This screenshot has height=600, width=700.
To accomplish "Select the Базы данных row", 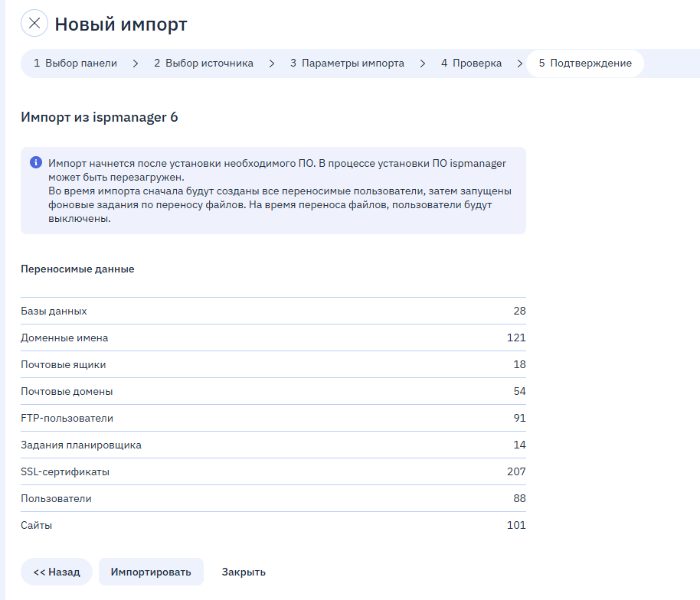I will click(273, 311).
